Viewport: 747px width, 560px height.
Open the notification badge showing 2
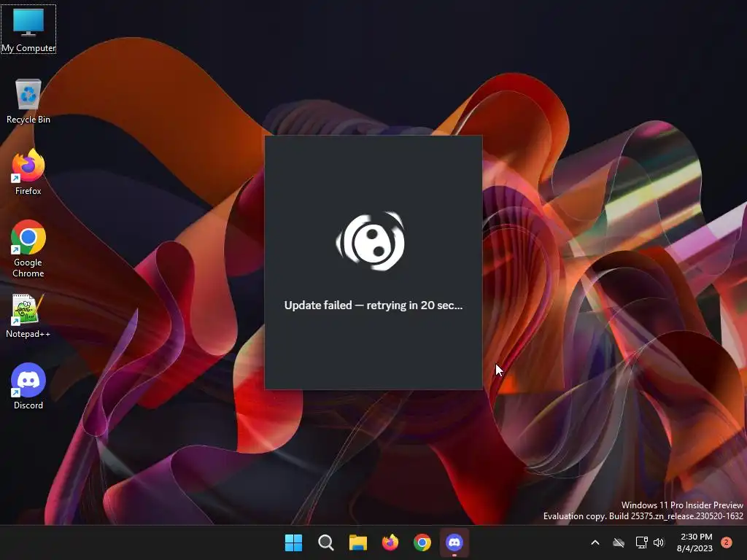[727, 542]
